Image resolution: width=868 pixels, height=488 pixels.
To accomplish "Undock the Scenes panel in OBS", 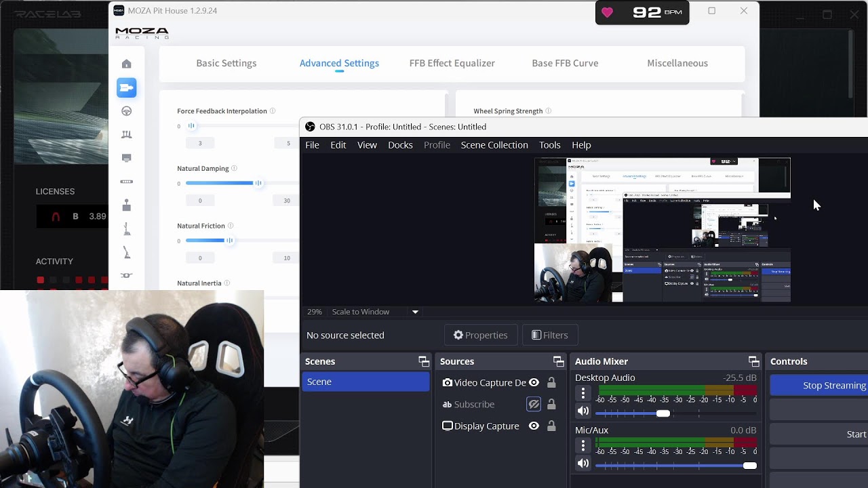I will (x=424, y=361).
